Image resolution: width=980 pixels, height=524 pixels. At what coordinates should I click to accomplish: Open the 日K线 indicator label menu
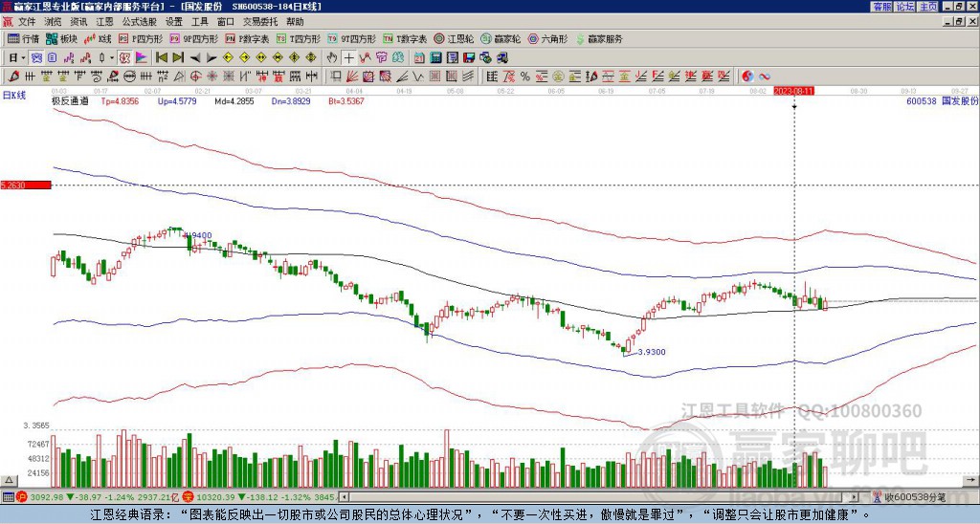point(13,95)
